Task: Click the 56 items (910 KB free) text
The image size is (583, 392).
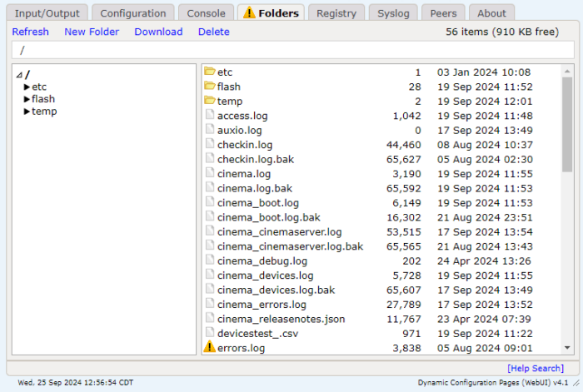Action: (502, 32)
